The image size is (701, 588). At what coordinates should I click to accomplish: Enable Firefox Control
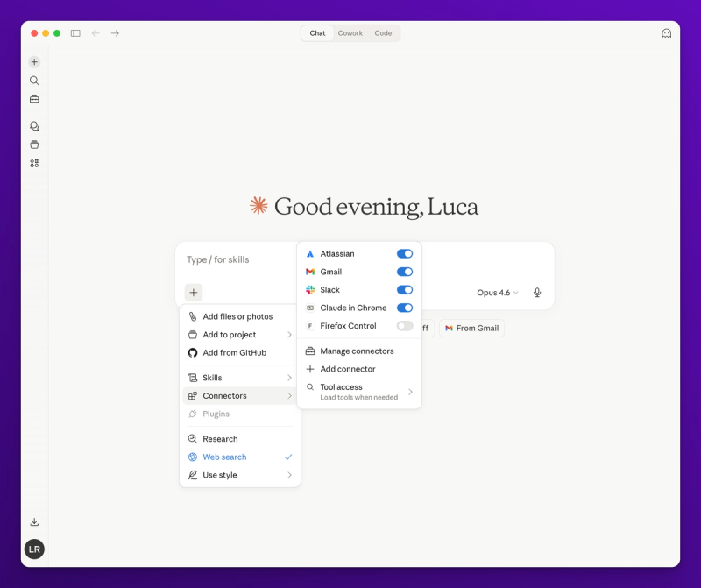click(x=404, y=325)
